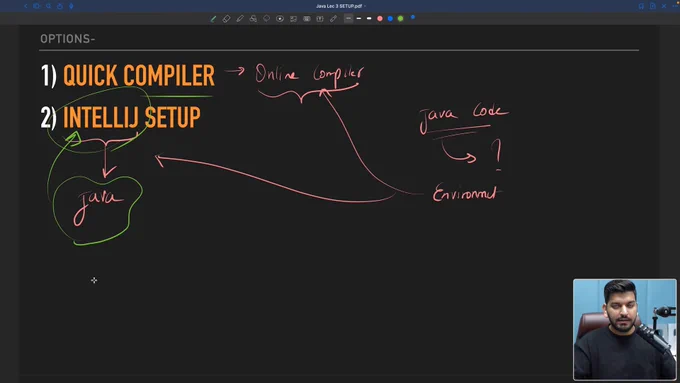Viewport: 680px width, 383px height.
Task: Select the Text box tool
Action: (x=320, y=19)
